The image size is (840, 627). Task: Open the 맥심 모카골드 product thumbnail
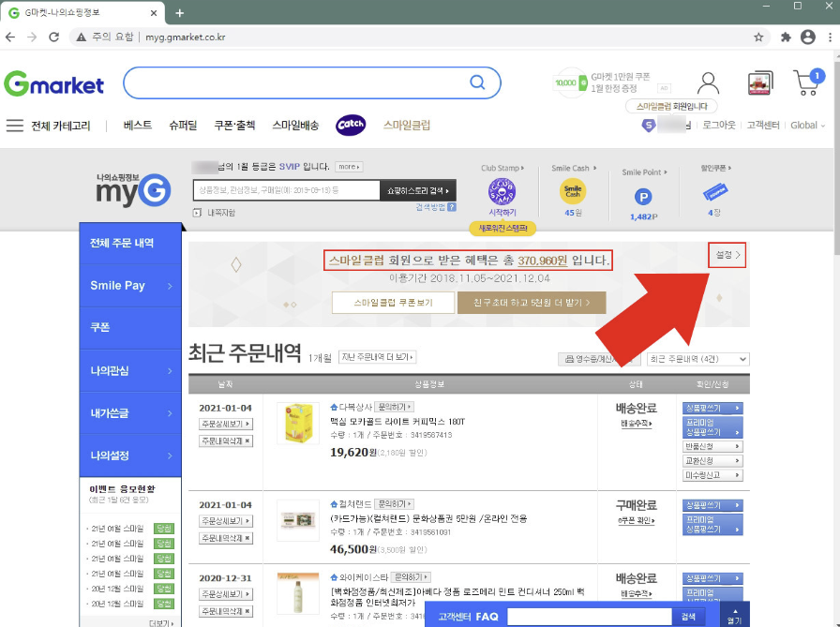tap(298, 423)
